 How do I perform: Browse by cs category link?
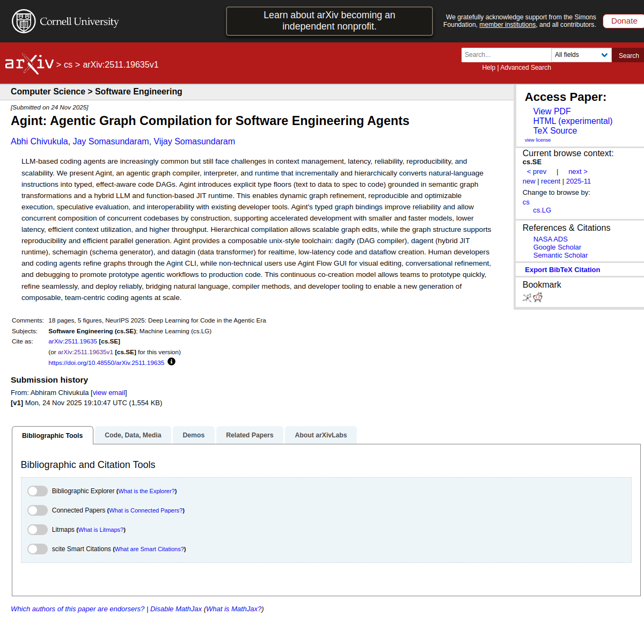coord(526,202)
